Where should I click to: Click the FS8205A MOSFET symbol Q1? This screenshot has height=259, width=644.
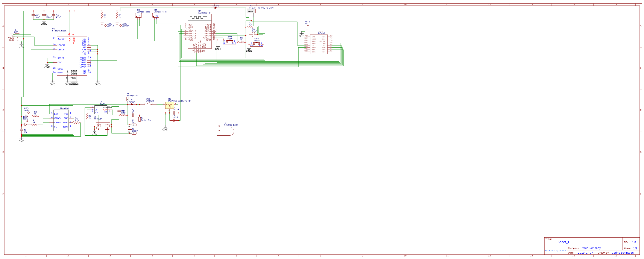pos(103,127)
